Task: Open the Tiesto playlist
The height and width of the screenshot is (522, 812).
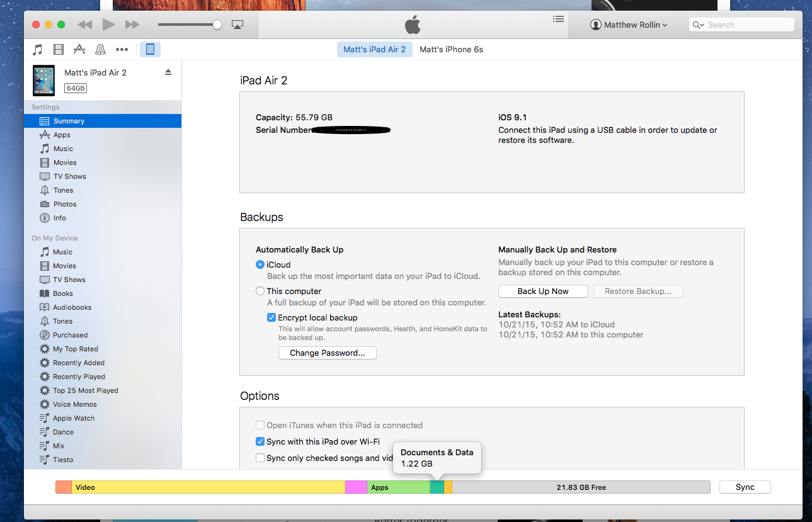Action: coord(103,460)
